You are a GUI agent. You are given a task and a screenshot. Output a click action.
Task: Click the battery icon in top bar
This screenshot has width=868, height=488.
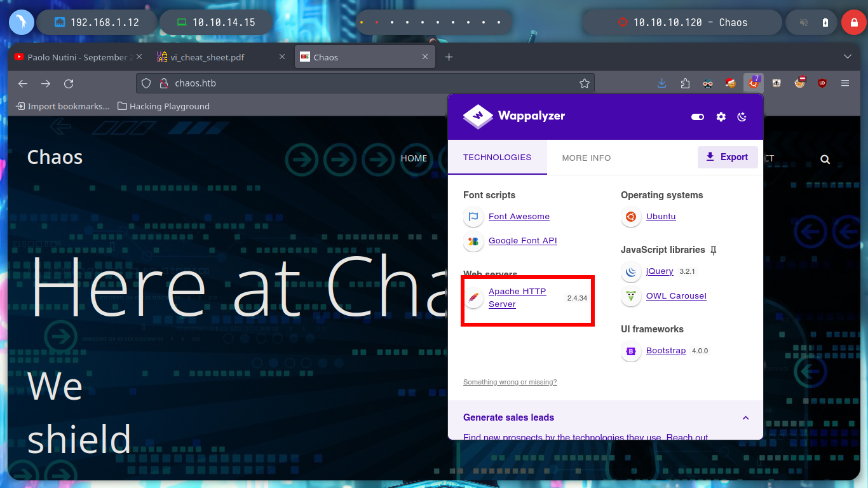point(825,22)
